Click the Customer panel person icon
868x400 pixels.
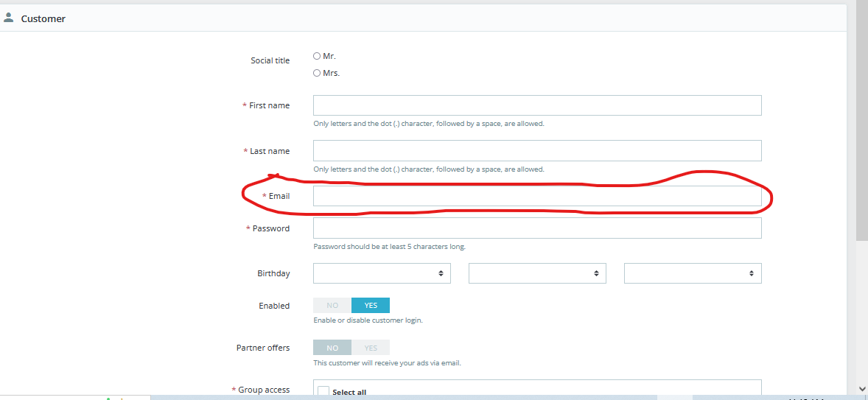(8, 18)
